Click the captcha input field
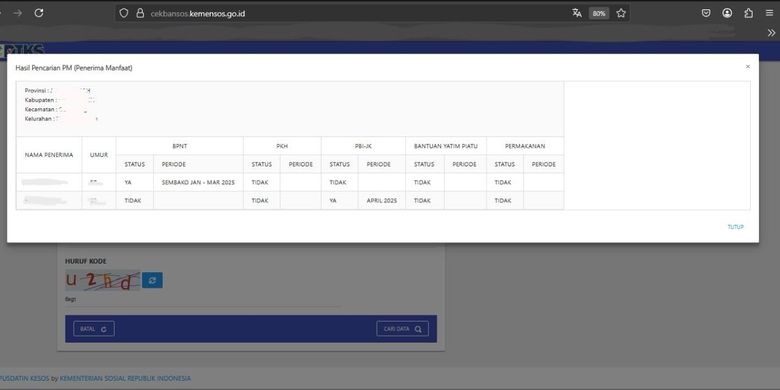This screenshot has height=390, width=780. [202, 300]
